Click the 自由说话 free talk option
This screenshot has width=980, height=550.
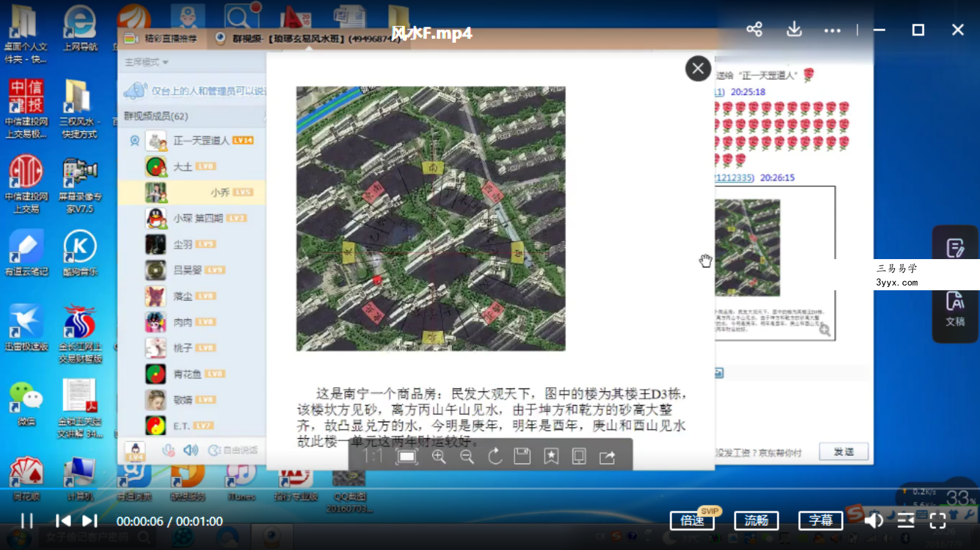tap(233, 450)
